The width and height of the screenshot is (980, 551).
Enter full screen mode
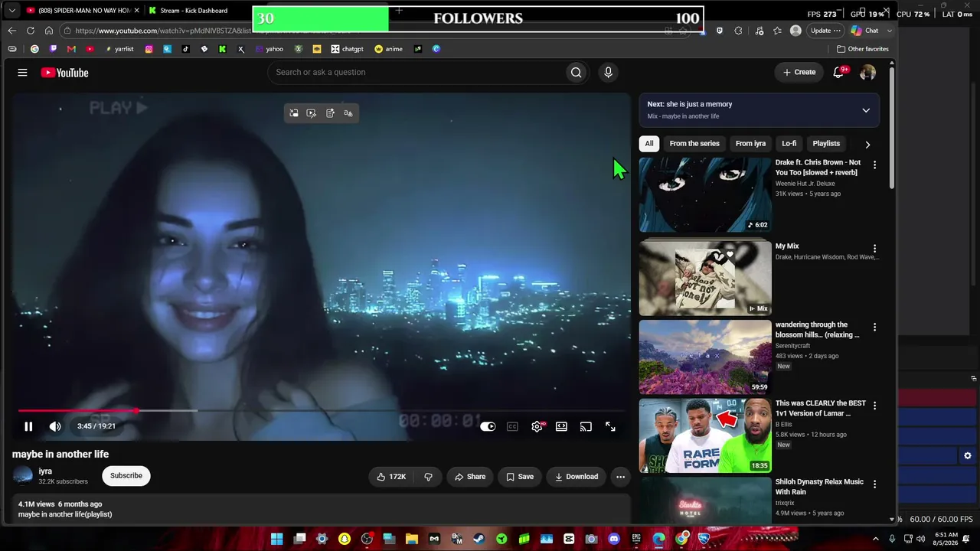click(610, 426)
